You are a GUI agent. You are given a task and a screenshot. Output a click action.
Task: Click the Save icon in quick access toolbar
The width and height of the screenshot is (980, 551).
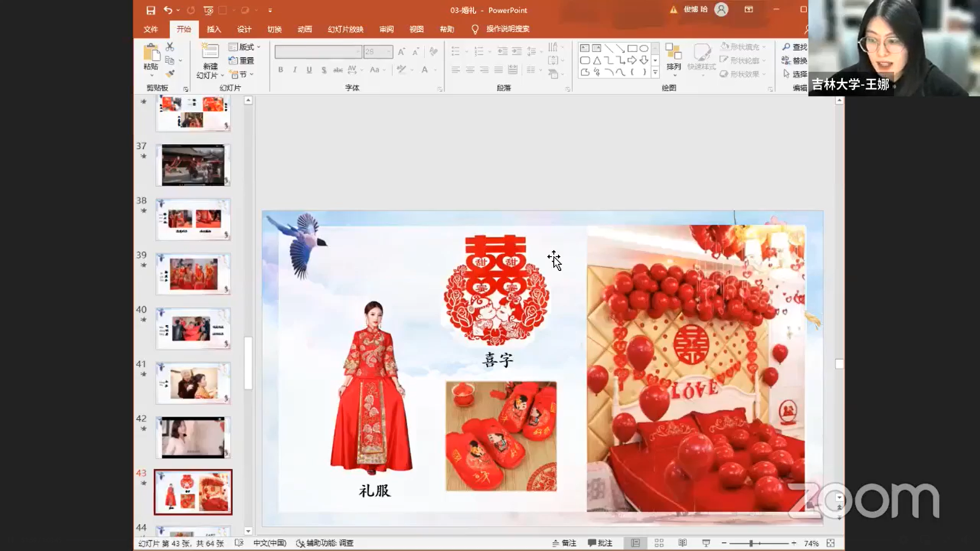(x=151, y=10)
